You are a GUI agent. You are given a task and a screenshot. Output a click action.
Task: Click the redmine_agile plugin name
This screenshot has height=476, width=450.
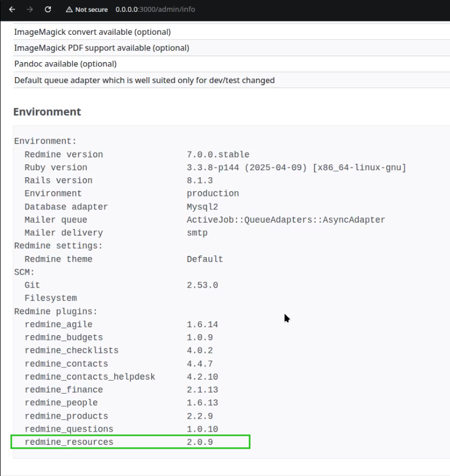coord(58,324)
